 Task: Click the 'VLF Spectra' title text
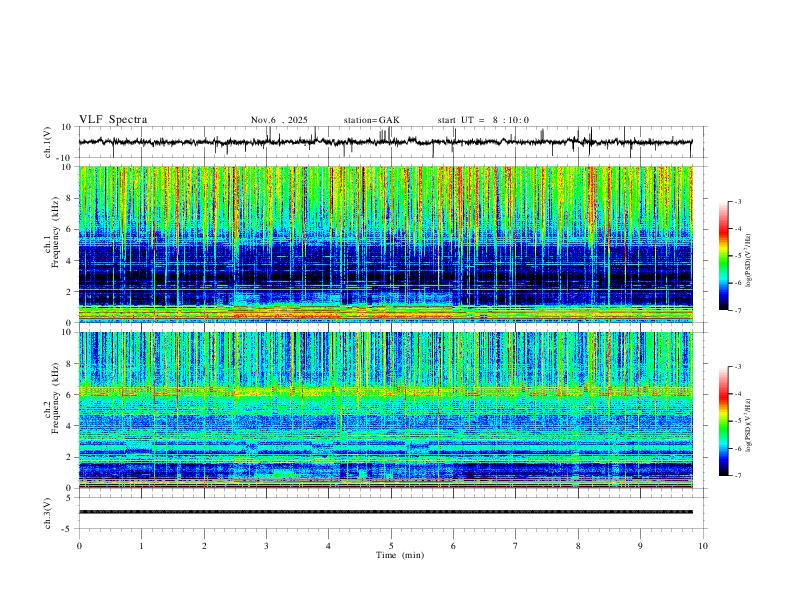pyautogui.click(x=113, y=120)
